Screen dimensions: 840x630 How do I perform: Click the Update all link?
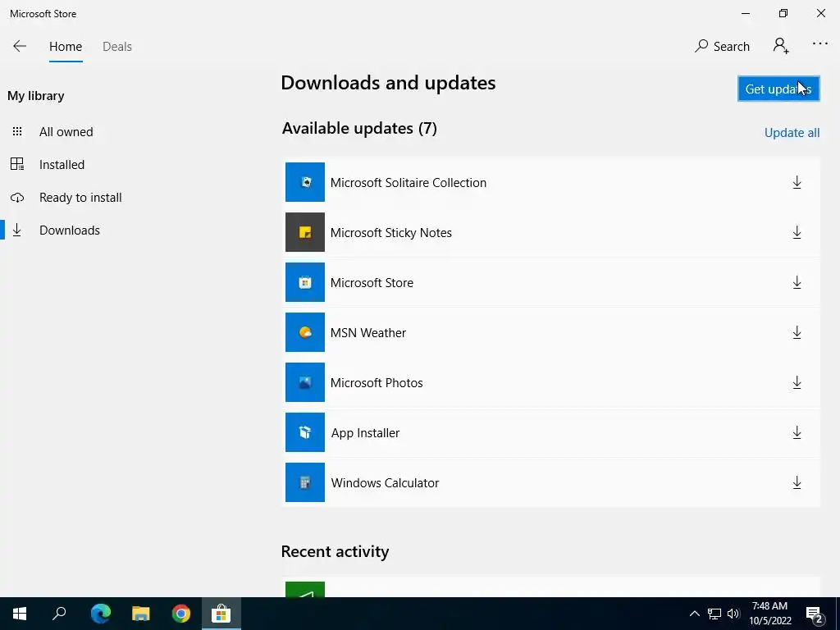[x=792, y=133]
